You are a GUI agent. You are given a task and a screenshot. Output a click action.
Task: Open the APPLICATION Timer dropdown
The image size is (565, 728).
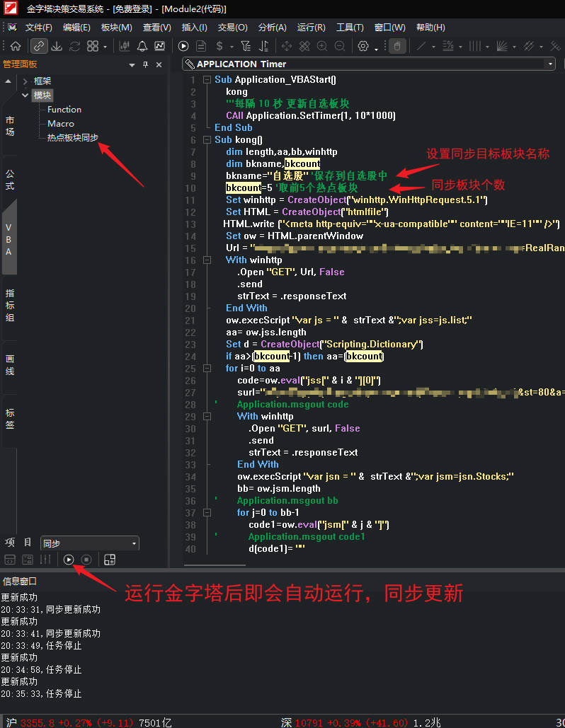pos(550,64)
